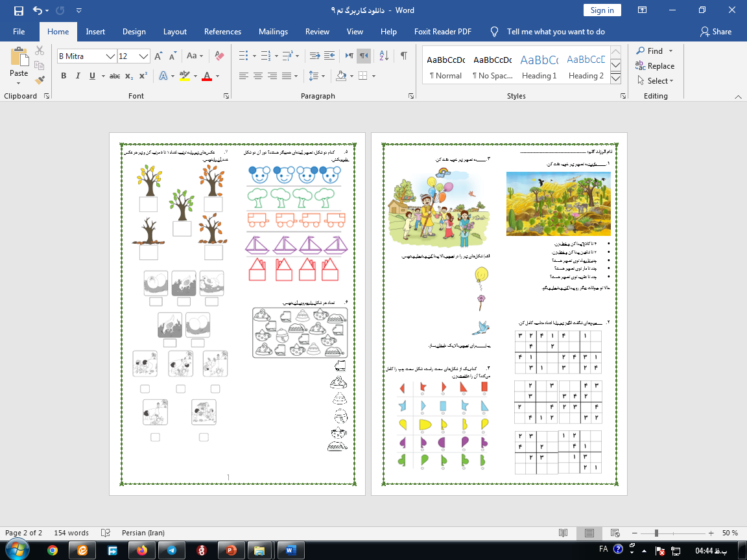This screenshot has width=747, height=560.
Task: Click the Sort A-Z icon
Action: [383, 56]
